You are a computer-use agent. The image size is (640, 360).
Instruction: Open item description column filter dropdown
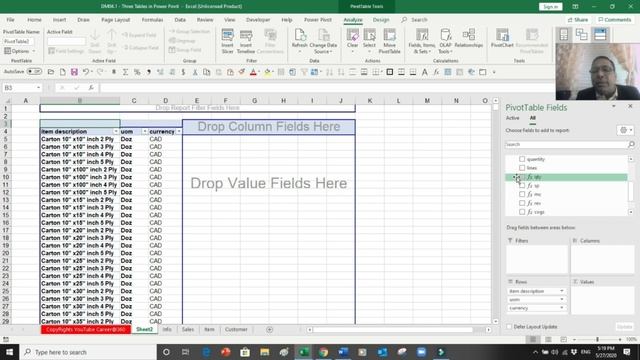pos(116,131)
